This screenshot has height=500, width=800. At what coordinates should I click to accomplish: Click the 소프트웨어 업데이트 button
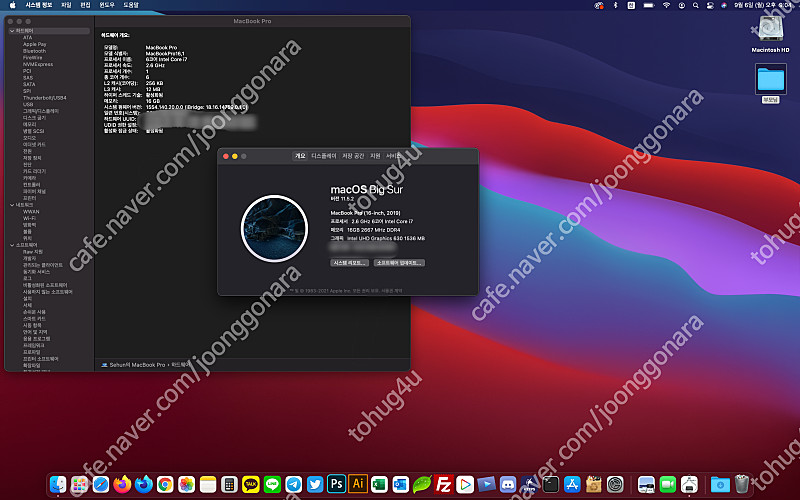pyautogui.click(x=399, y=263)
